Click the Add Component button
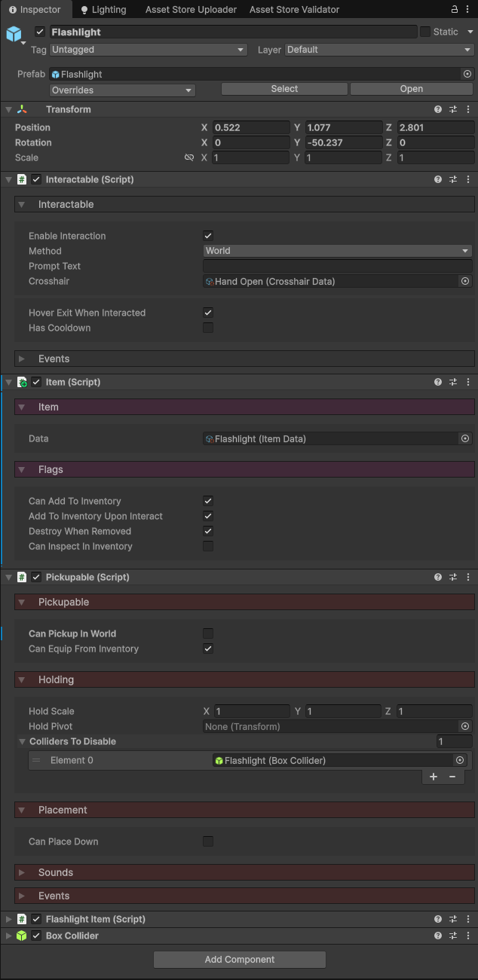The image size is (478, 980). pyautogui.click(x=239, y=960)
